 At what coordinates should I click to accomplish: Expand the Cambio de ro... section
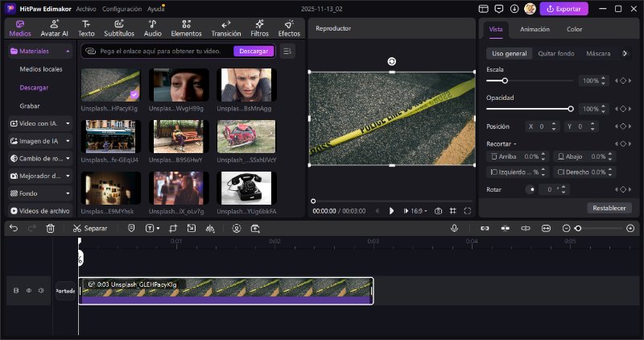(68, 158)
